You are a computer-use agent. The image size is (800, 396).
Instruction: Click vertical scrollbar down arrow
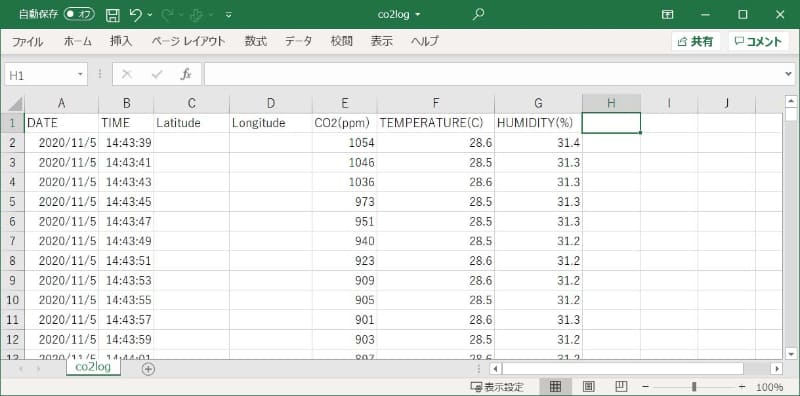pyautogui.click(x=791, y=353)
